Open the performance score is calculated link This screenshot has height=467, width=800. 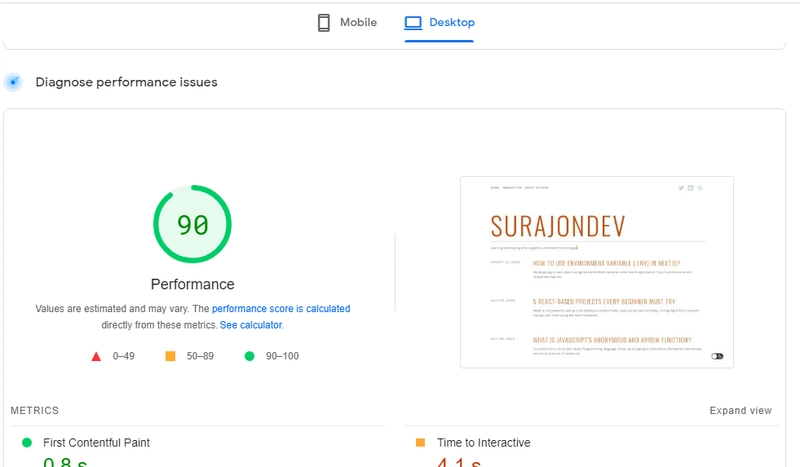pos(281,309)
